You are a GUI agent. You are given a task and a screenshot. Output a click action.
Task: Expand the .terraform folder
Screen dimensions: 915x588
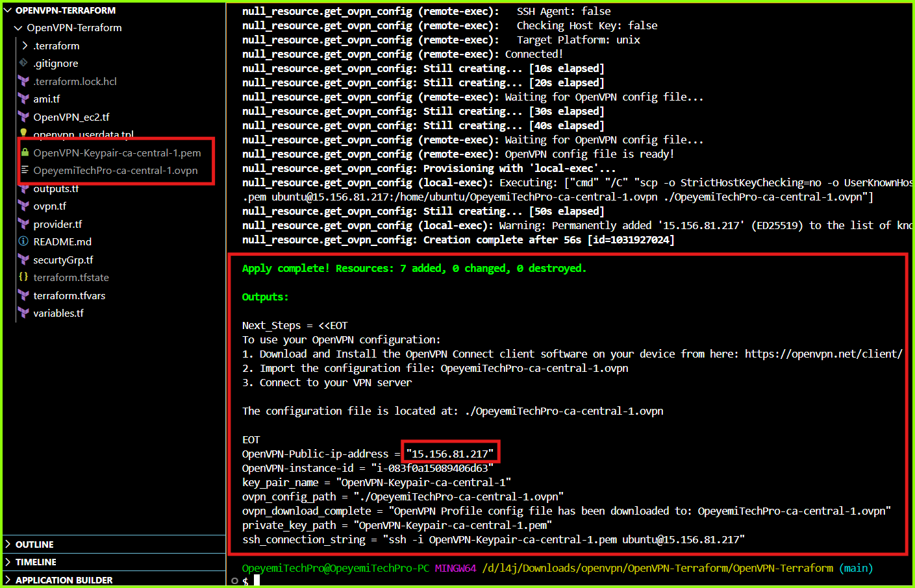tap(25, 45)
